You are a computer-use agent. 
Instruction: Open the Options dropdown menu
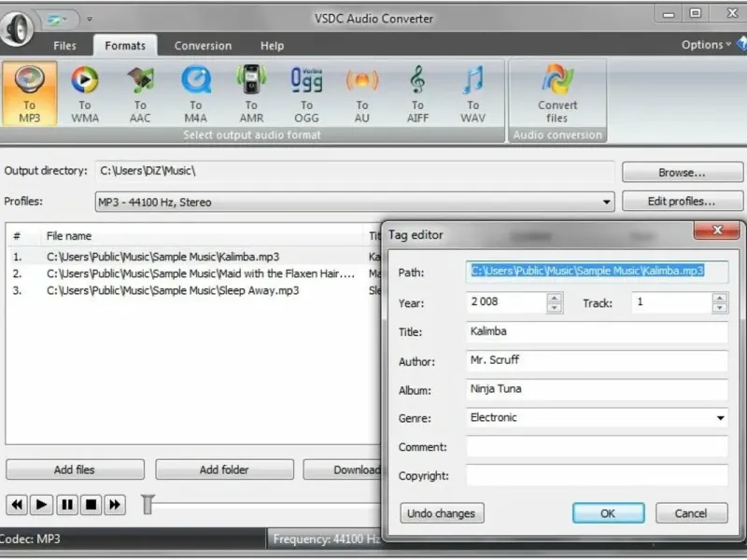pyautogui.click(x=706, y=45)
